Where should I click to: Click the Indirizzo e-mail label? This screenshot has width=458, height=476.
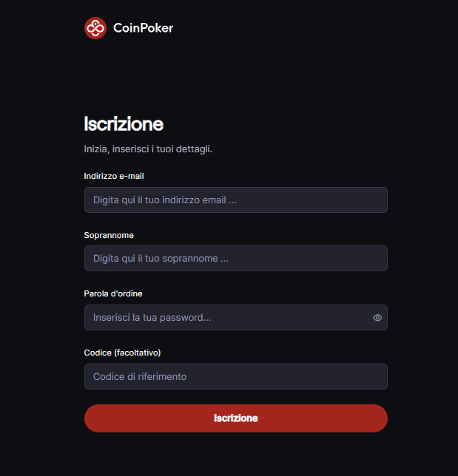coord(114,176)
